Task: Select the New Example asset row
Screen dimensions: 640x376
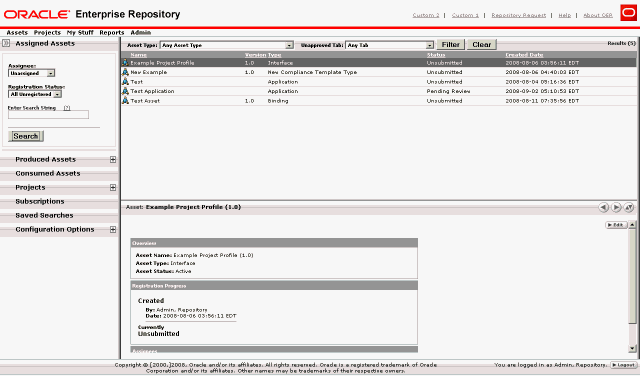Action: point(378,72)
